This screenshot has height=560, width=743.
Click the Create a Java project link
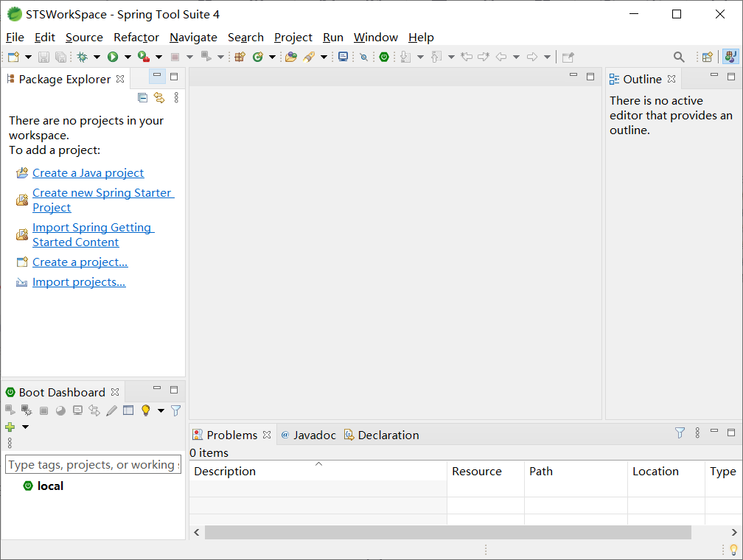tap(88, 173)
